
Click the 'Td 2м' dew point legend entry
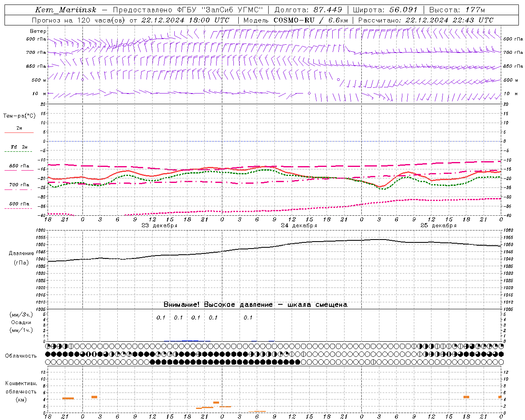click(19, 147)
